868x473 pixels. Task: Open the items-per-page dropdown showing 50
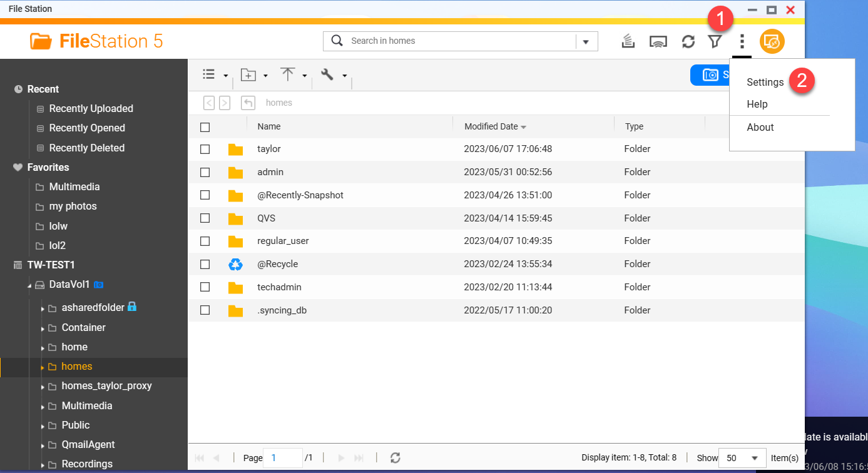(x=742, y=457)
